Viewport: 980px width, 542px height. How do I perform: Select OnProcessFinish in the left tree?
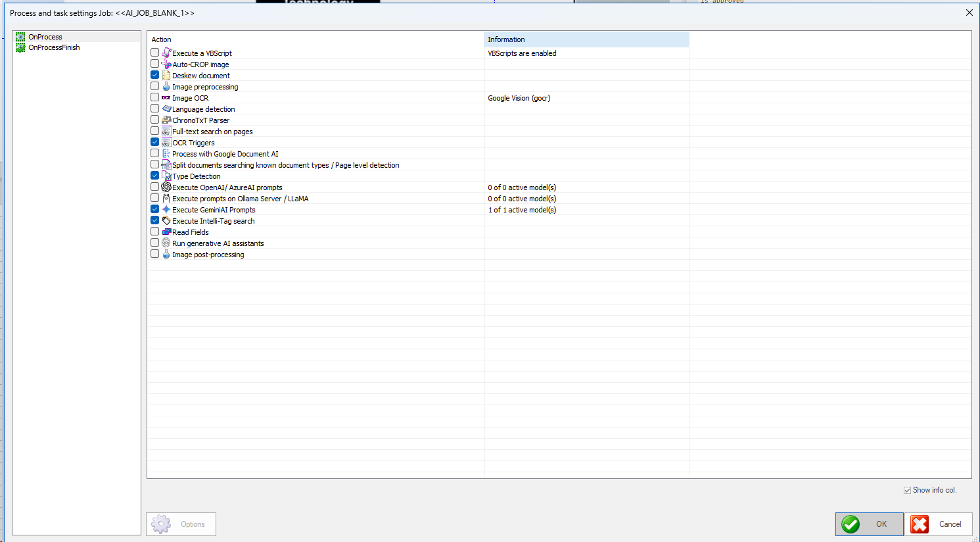coord(54,47)
